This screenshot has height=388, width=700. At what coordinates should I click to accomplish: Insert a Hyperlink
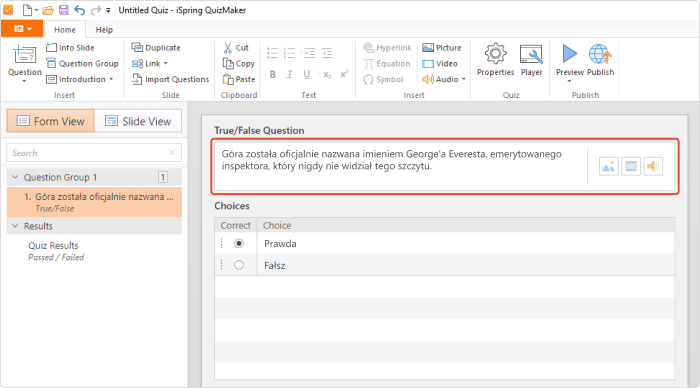(387, 47)
